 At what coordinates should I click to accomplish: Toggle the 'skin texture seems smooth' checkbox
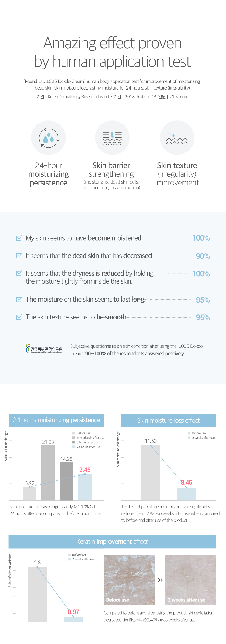pos(19,317)
